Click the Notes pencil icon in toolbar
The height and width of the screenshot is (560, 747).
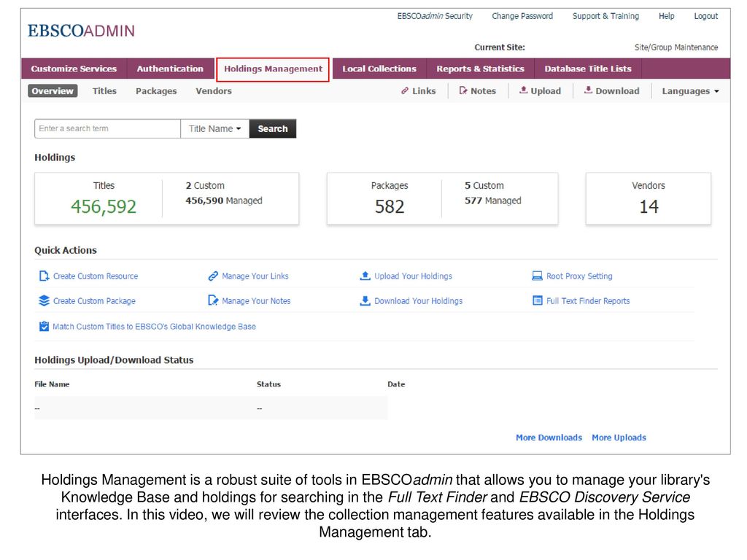click(x=463, y=90)
